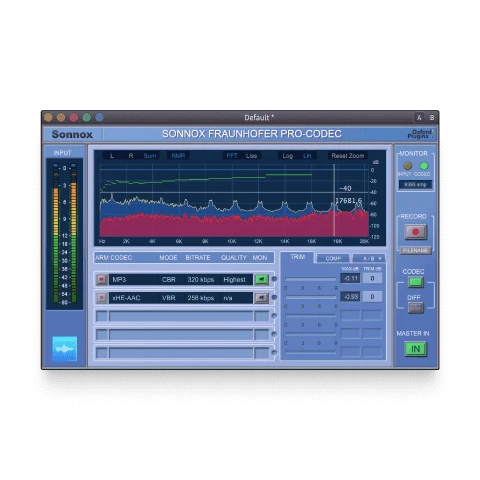
Task: Monitor the xHE-AAC codec speaker icon
Action: click(x=261, y=298)
